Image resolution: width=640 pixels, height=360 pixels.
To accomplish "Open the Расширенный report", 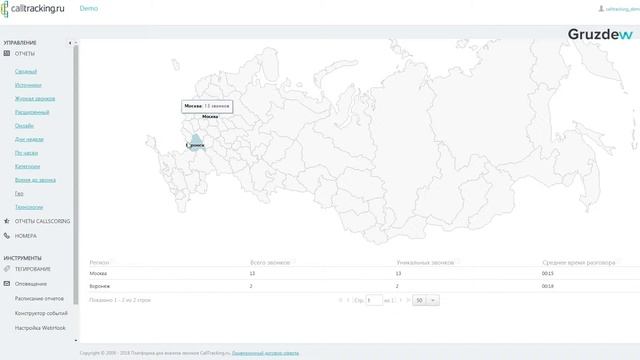I will coord(32,112).
